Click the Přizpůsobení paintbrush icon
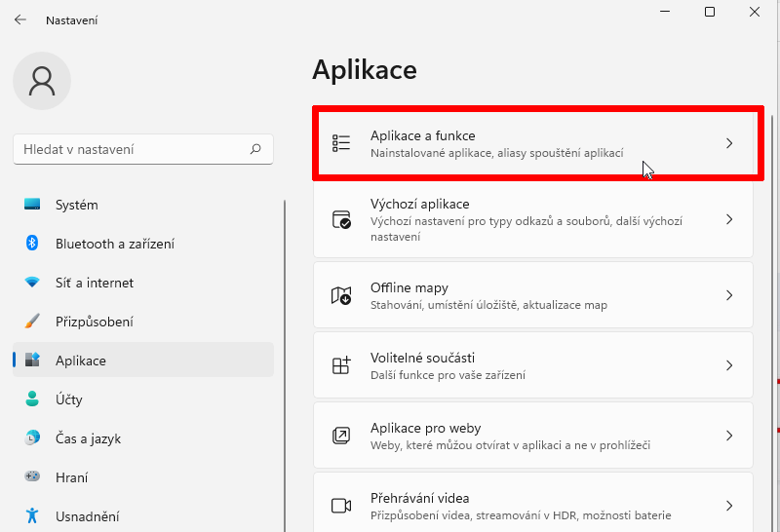The height and width of the screenshot is (532, 780). [32, 322]
